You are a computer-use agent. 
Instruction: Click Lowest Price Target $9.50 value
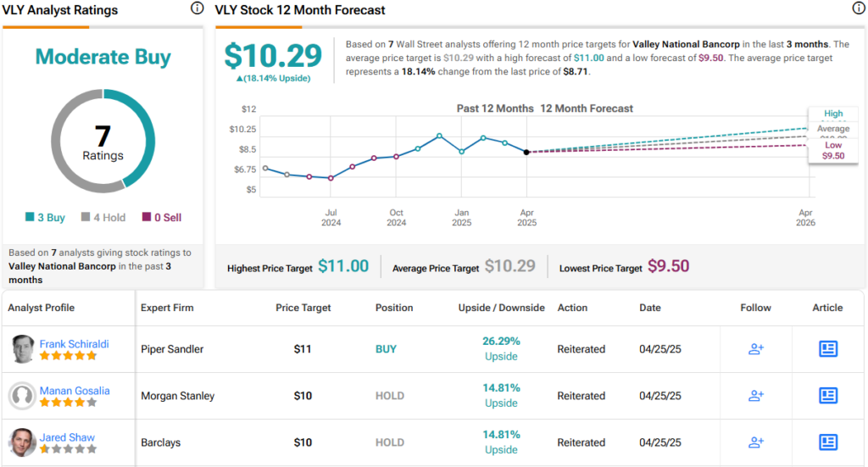(668, 266)
